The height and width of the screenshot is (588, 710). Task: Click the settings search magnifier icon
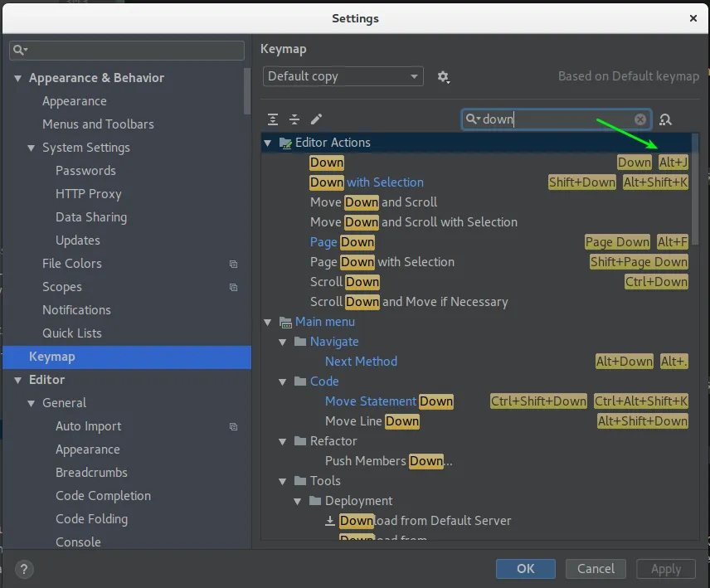coord(20,50)
